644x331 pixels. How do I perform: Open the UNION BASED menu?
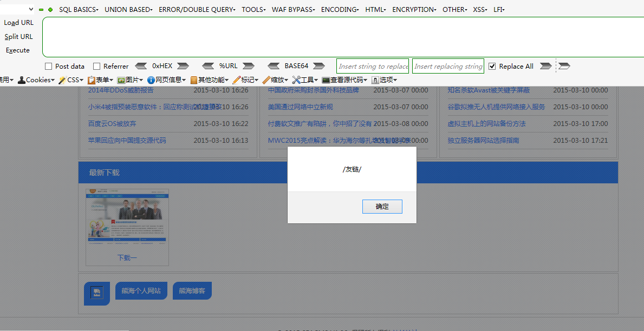coord(128,9)
